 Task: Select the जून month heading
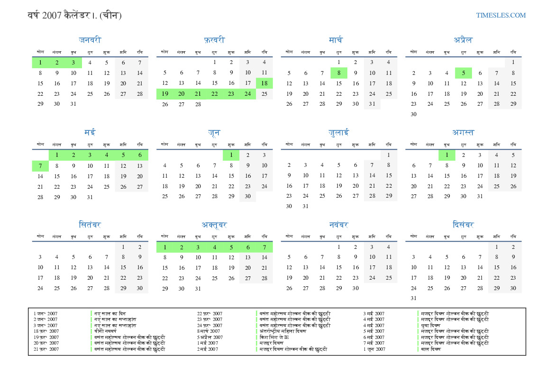[x=214, y=133]
